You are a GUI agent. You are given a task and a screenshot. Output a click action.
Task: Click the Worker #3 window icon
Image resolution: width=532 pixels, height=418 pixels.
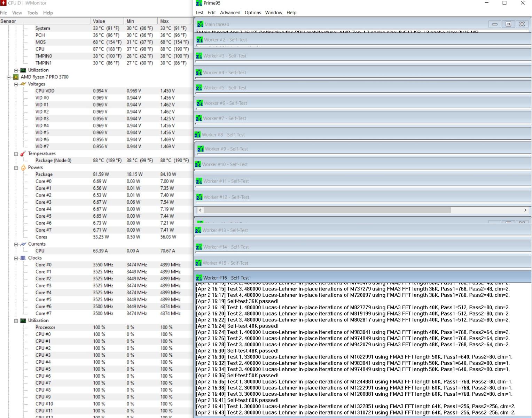199,56
